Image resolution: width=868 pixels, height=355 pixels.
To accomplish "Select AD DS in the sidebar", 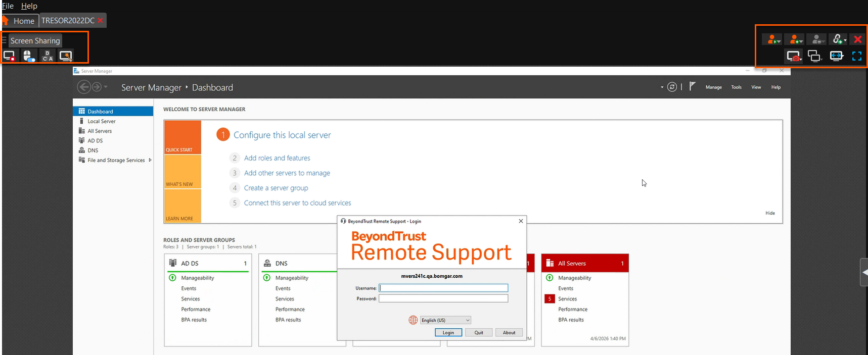I will pos(113,140).
